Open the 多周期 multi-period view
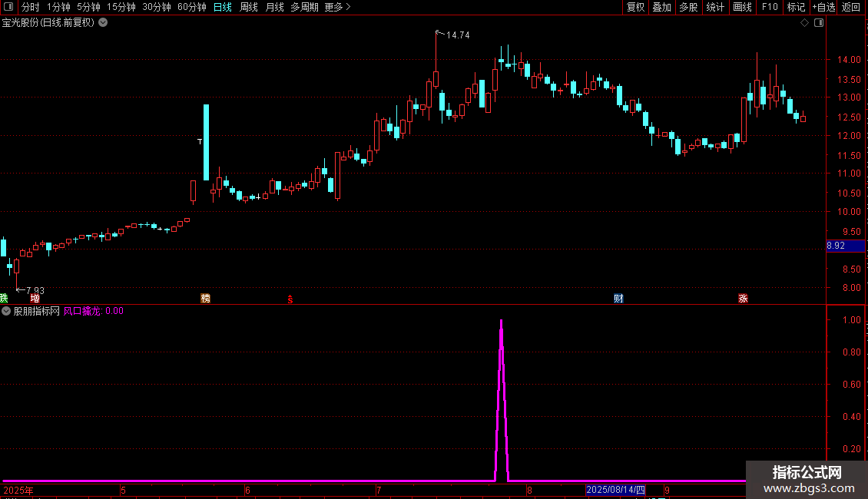Screen dimensions: 868x499 [x=304, y=7]
